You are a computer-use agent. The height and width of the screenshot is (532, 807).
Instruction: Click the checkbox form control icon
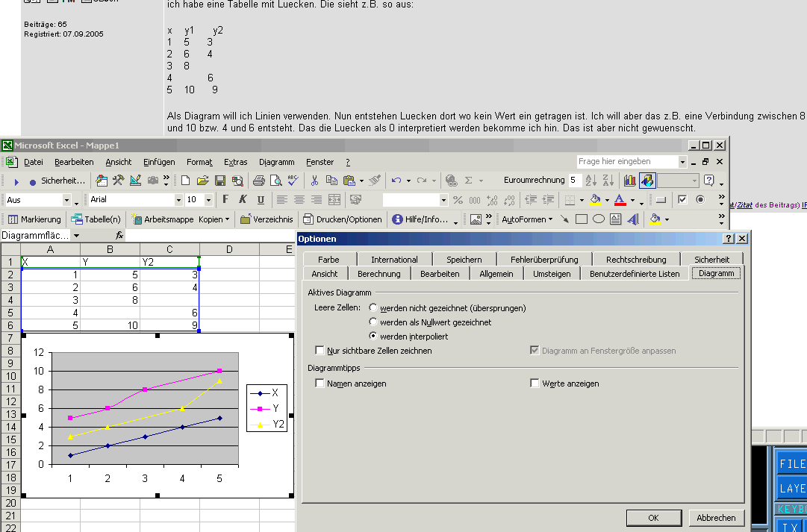click(682, 200)
